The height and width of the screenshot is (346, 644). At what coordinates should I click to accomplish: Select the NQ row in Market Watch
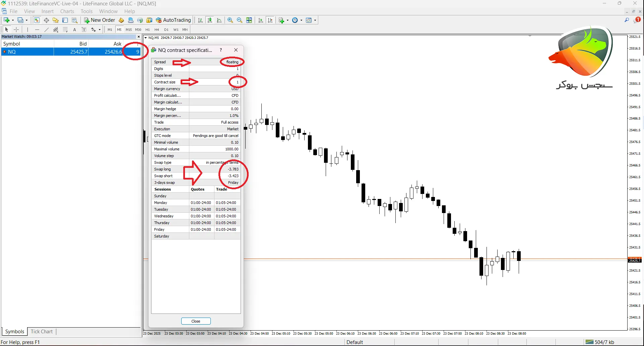(x=27, y=52)
